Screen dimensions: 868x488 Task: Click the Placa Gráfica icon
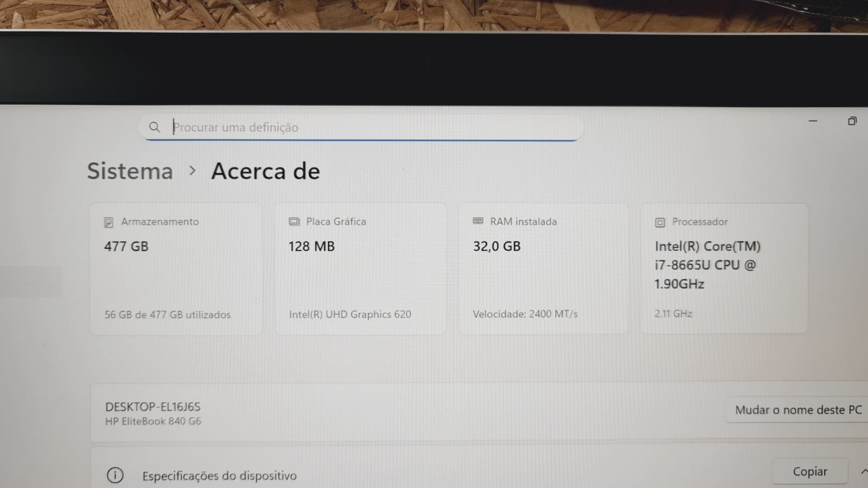(x=294, y=221)
